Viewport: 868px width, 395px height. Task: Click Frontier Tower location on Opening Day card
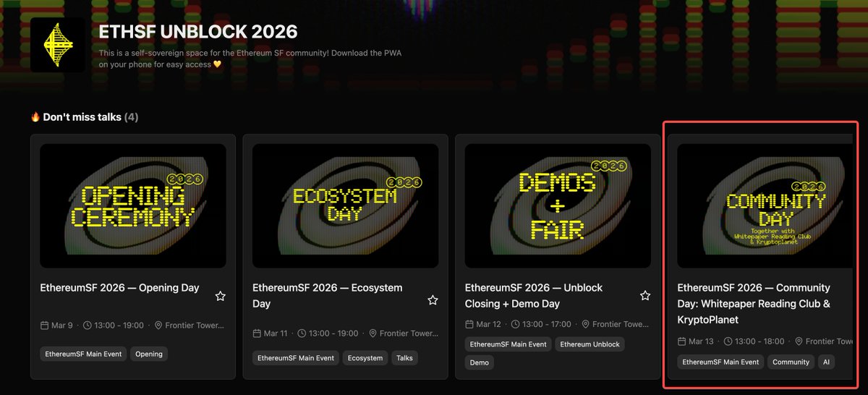tap(195, 326)
